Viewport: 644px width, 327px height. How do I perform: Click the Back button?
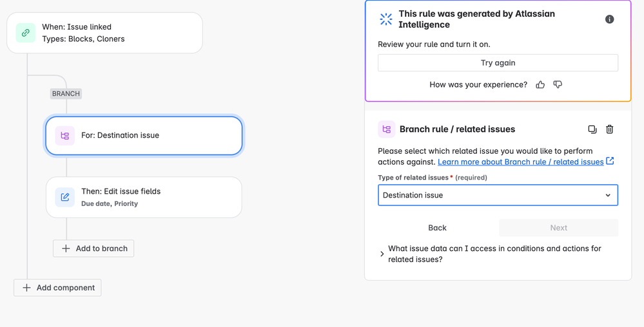pos(437,228)
